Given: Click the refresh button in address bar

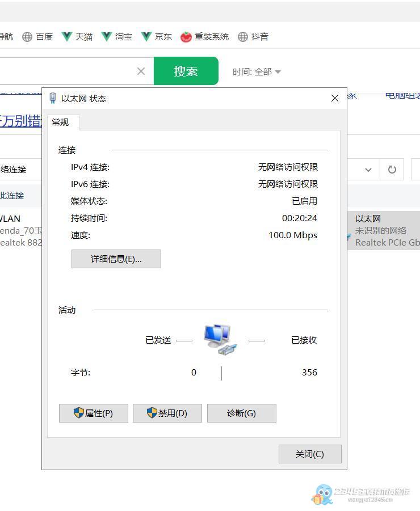Looking at the screenshot, I should click(392, 170).
